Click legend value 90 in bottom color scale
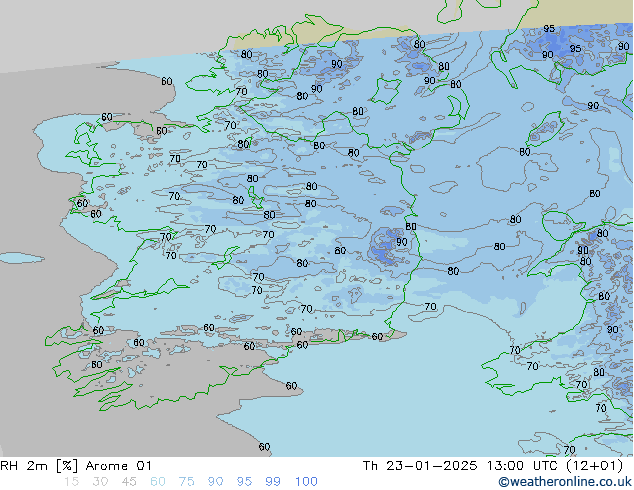The height and width of the screenshot is (490, 634). tap(215, 482)
